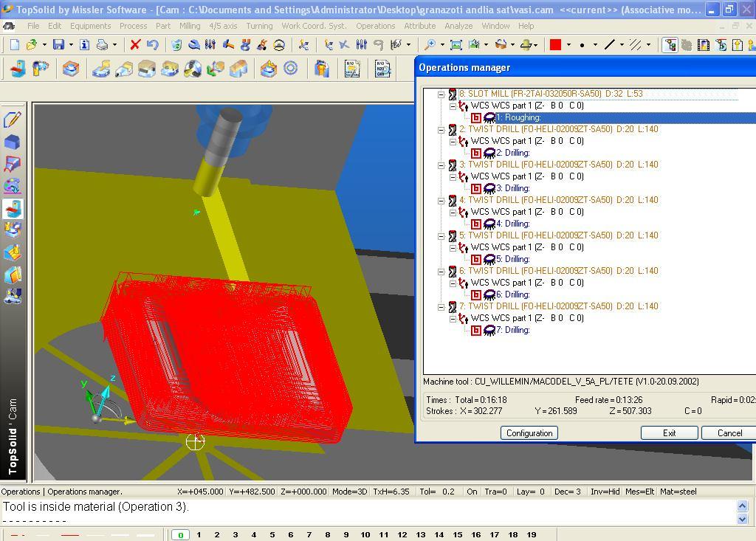Image resolution: width=756 pixels, height=541 pixels.
Task: Collapse the WCS part 1 node under 3: TWIST DRILL
Action: [453, 177]
